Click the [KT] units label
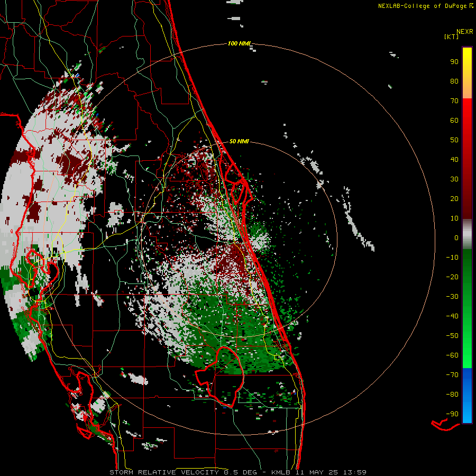Screen dimensions: 476x476 tap(452, 36)
